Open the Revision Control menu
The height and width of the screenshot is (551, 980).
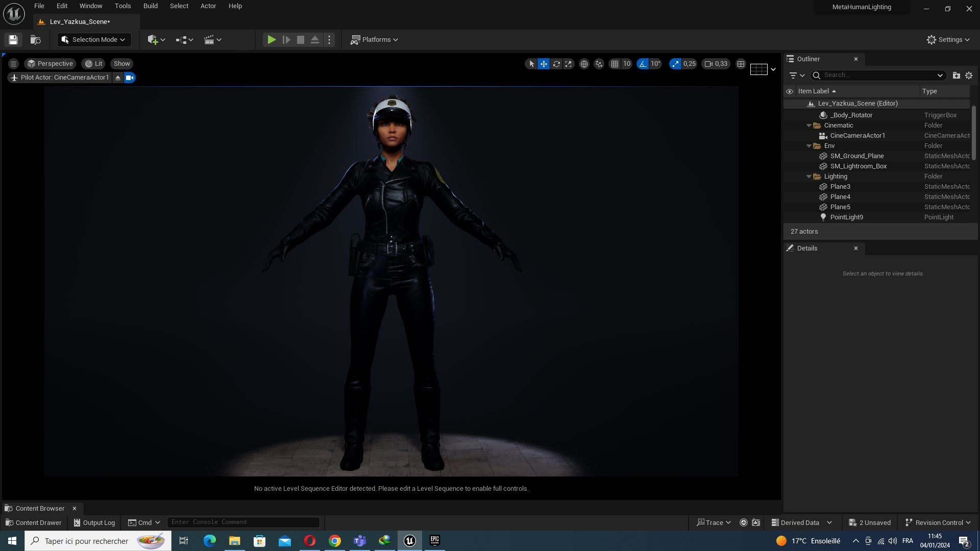point(938,522)
